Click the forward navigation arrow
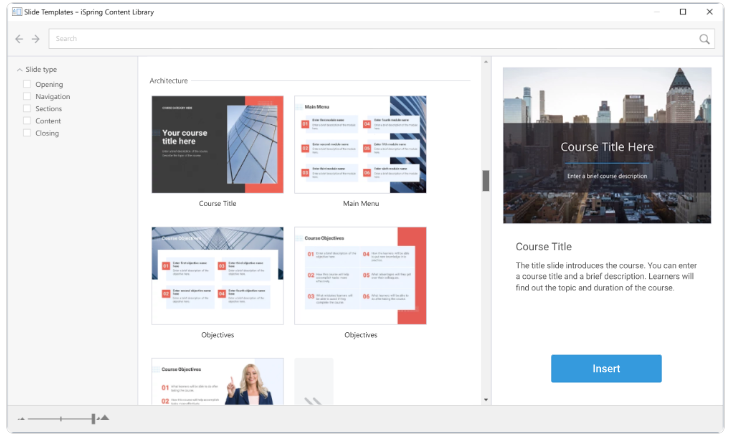Viewport: 732px width, 437px height. coord(36,39)
